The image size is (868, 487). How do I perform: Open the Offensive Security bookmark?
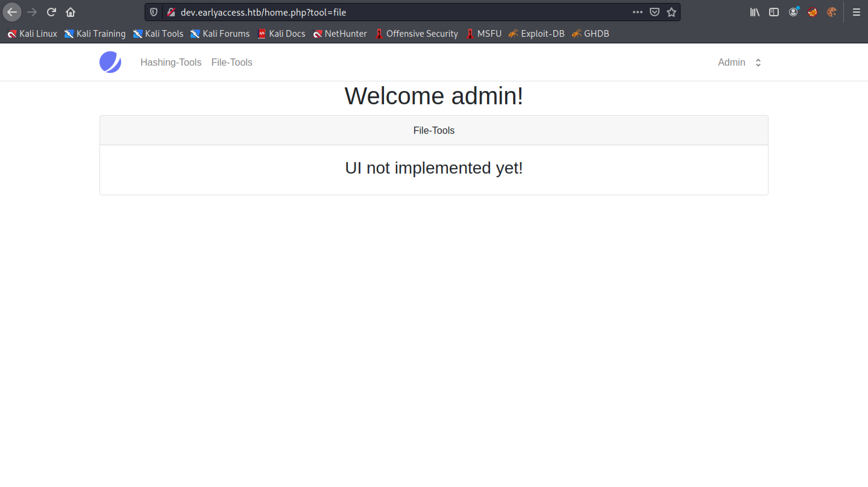click(x=417, y=34)
